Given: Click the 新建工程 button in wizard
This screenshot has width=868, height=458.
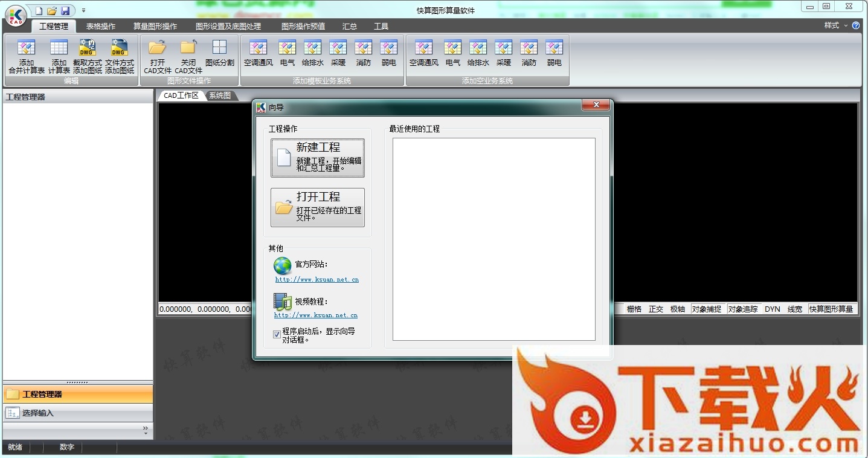Looking at the screenshot, I should (318, 158).
